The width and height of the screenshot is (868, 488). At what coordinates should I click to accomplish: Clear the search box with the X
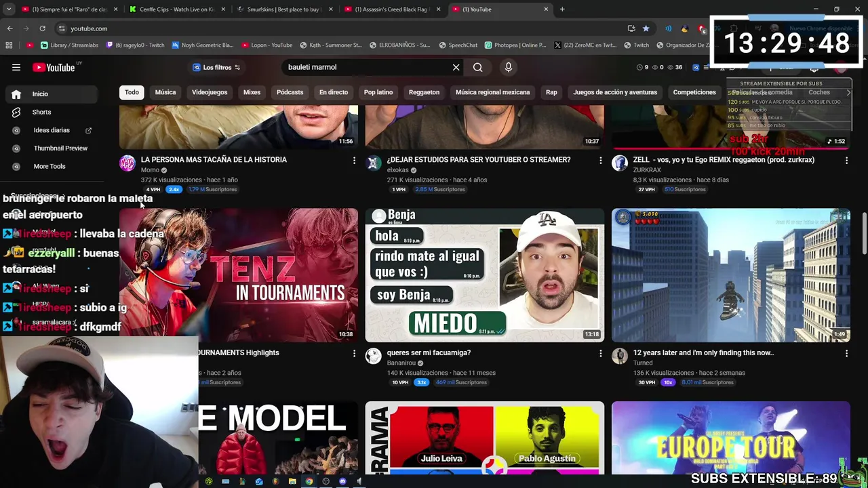(x=456, y=67)
